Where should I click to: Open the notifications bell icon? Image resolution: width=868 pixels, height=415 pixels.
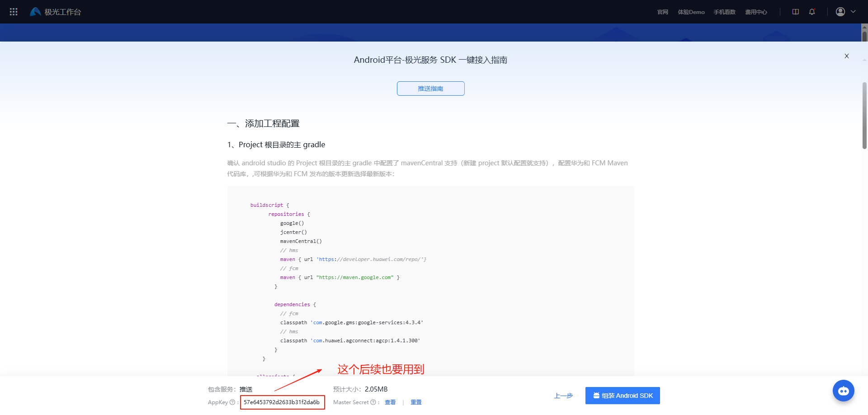[812, 12]
